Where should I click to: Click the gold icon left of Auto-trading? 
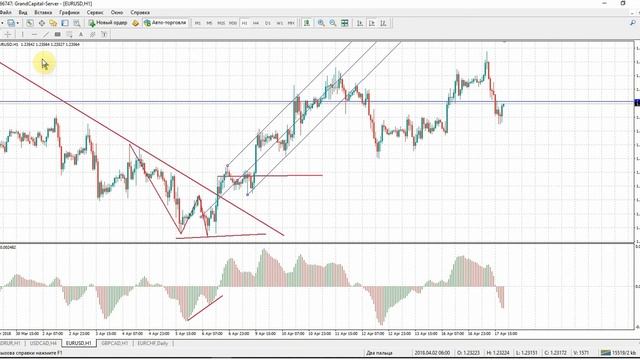point(135,23)
